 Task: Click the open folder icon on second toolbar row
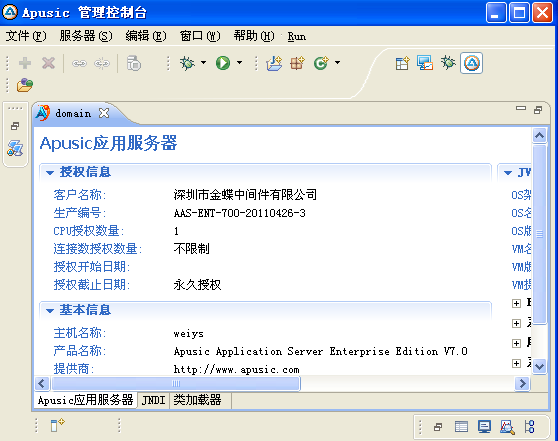tap(25, 85)
